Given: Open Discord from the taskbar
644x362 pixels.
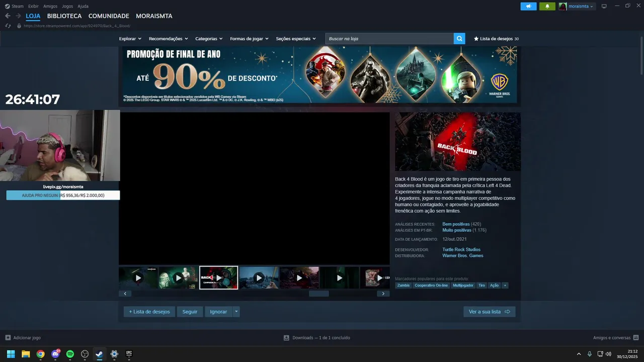Looking at the screenshot, I should (55, 354).
